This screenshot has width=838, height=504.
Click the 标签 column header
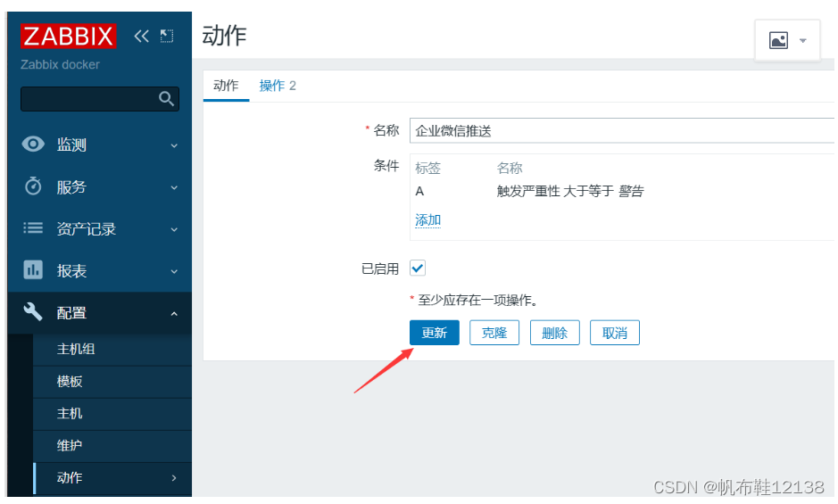coord(427,169)
